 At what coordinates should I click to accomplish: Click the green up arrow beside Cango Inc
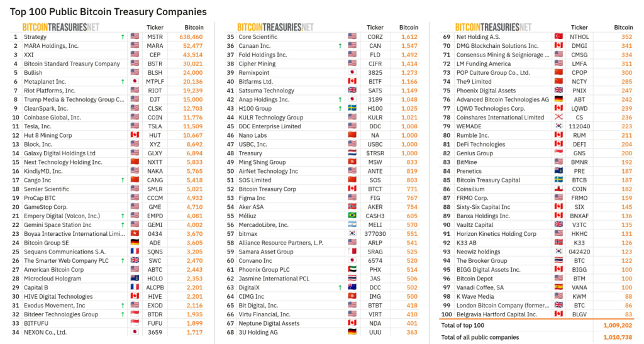point(123,180)
